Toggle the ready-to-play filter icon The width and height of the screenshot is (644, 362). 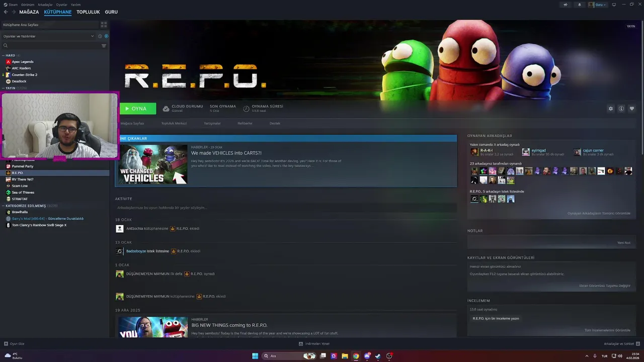[x=106, y=36]
